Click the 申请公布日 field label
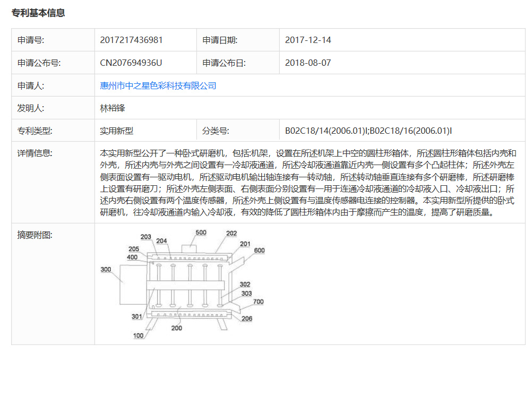This screenshot has width=532, height=396. tap(224, 63)
